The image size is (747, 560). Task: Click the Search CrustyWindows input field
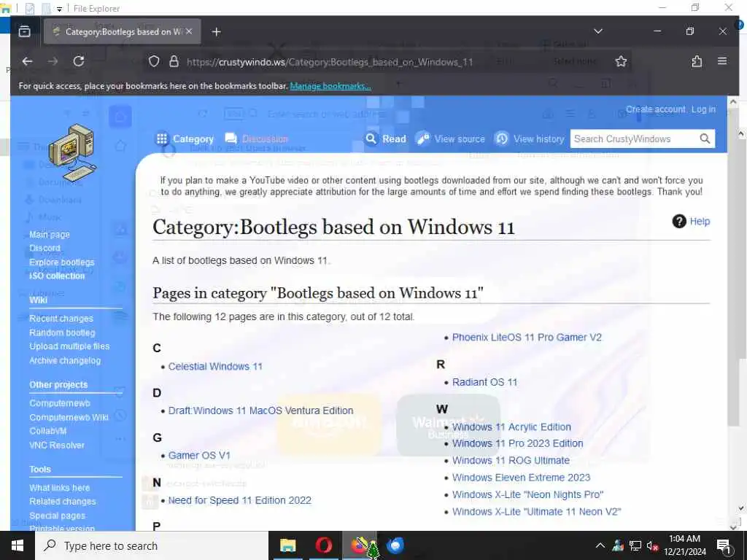pyautogui.click(x=634, y=139)
